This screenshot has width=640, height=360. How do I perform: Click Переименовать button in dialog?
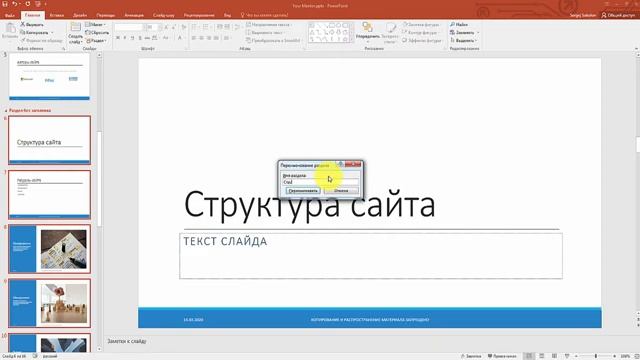pyautogui.click(x=303, y=191)
